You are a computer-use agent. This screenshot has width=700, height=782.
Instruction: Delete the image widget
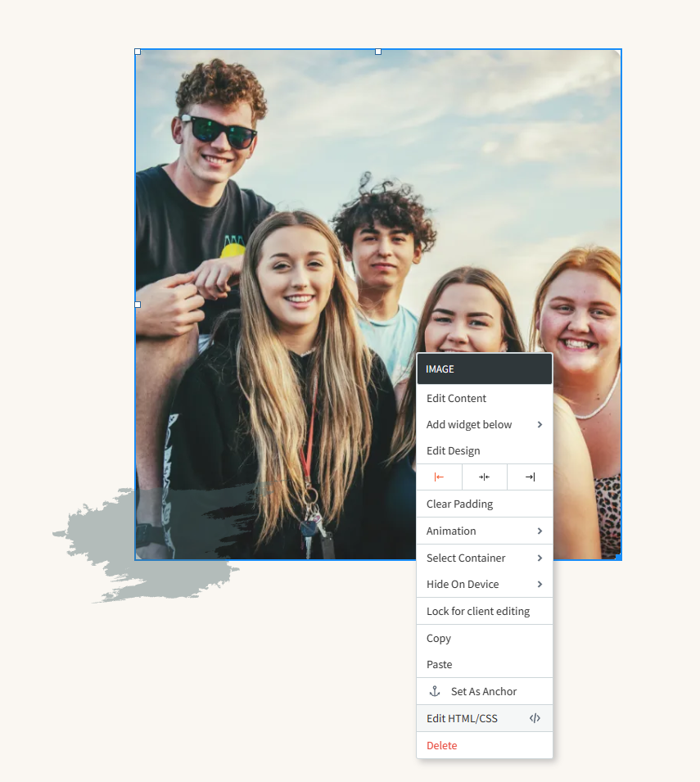(x=441, y=745)
